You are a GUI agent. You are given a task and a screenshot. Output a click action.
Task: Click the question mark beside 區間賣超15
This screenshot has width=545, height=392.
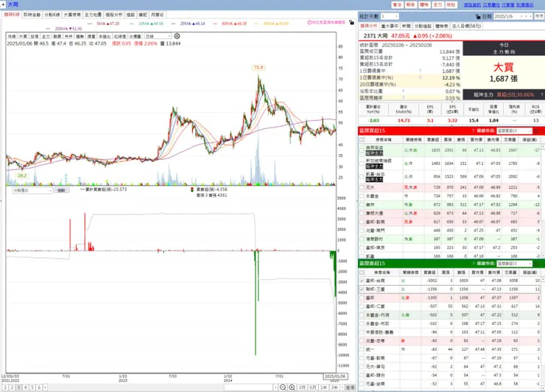point(473,264)
